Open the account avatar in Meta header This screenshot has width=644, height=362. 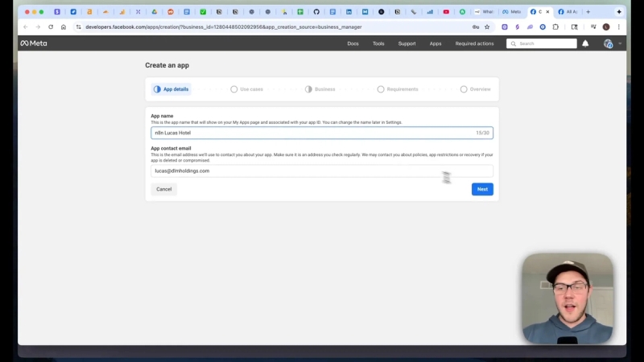[608, 43]
